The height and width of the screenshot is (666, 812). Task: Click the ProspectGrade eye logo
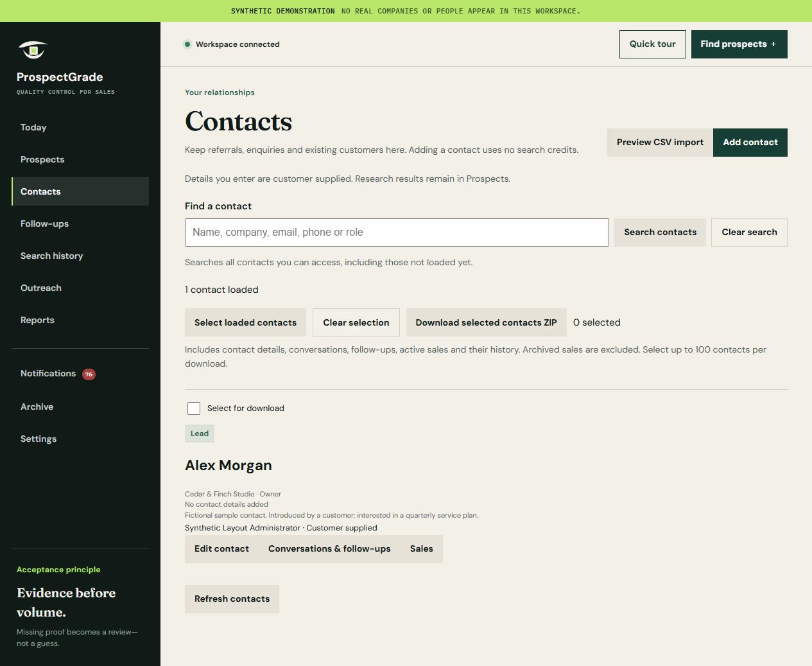pos(33,49)
